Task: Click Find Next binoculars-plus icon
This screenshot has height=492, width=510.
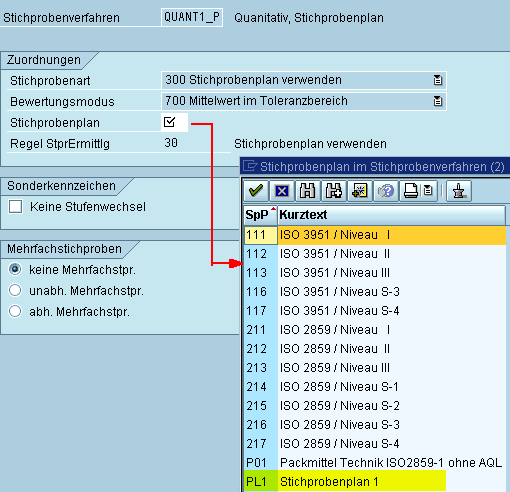Action: click(x=334, y=191)
